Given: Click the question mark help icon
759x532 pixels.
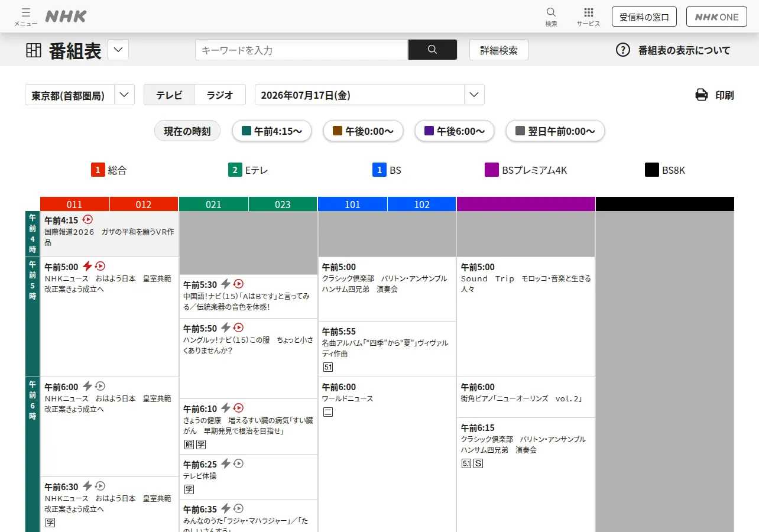Looking at the screenshot, I should (x=623, y=50).
